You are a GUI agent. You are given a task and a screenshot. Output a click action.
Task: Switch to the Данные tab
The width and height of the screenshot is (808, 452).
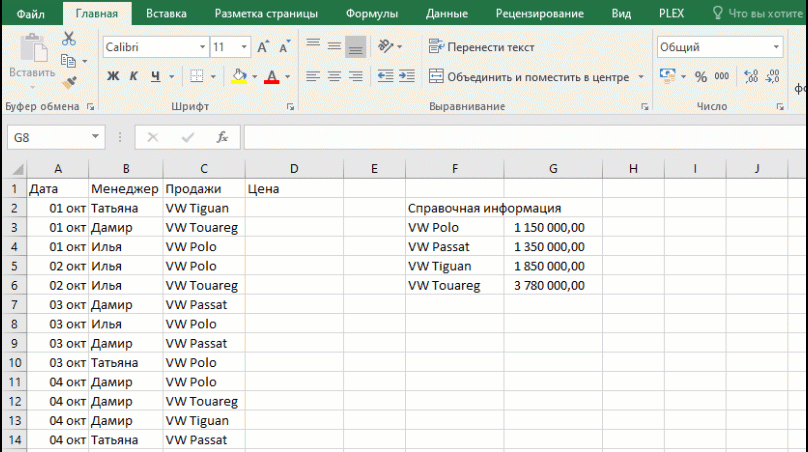pos(447,13)
